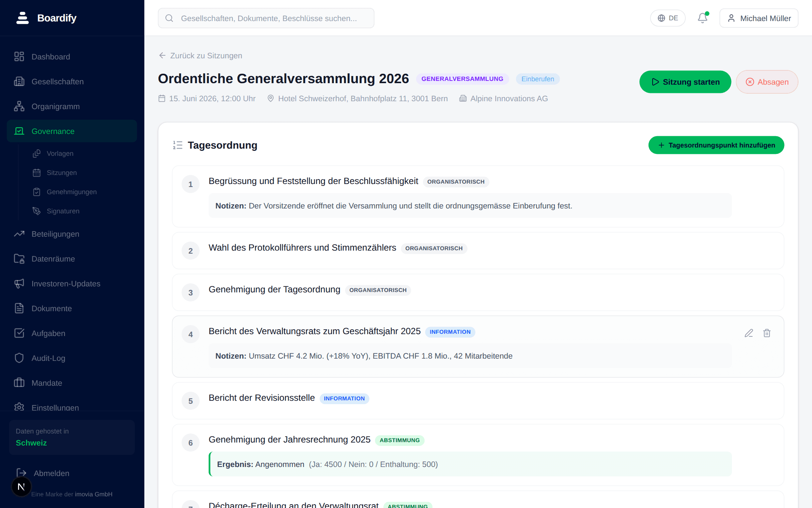The image size is (812, 508).
Task: Click the Ergebnis: Angenommen result box
Action: (470, 464)
